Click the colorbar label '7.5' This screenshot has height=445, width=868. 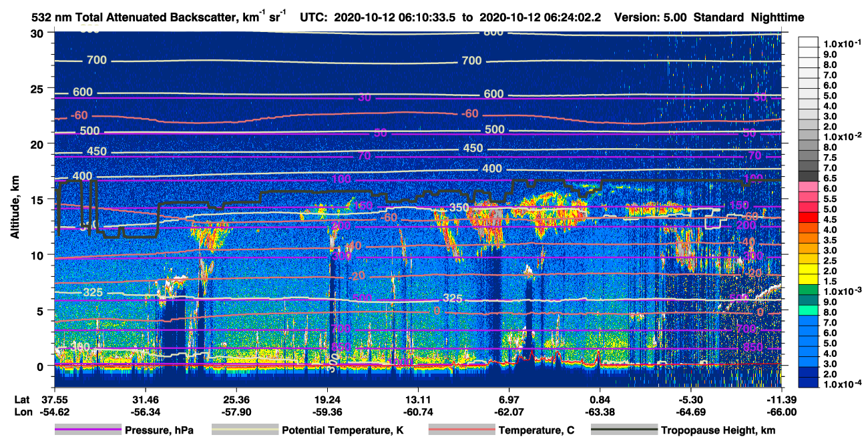829,157
